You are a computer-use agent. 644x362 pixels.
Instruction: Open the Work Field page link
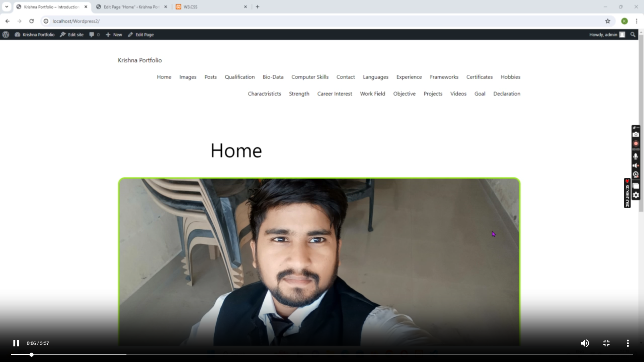(x=373, y=94)
